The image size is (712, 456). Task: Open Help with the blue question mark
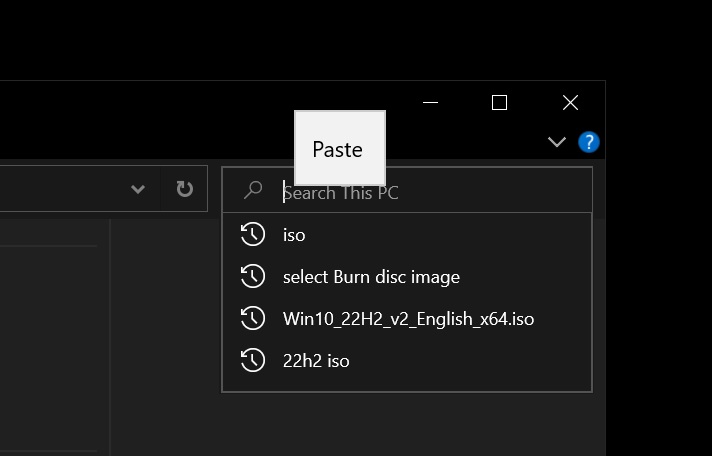click(588, 142)
